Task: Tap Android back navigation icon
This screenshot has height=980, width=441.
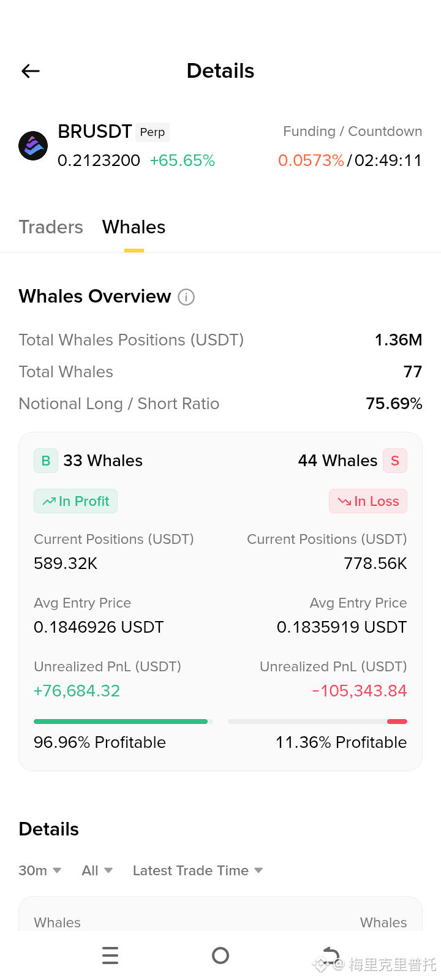Action: (x=331, y=956)
